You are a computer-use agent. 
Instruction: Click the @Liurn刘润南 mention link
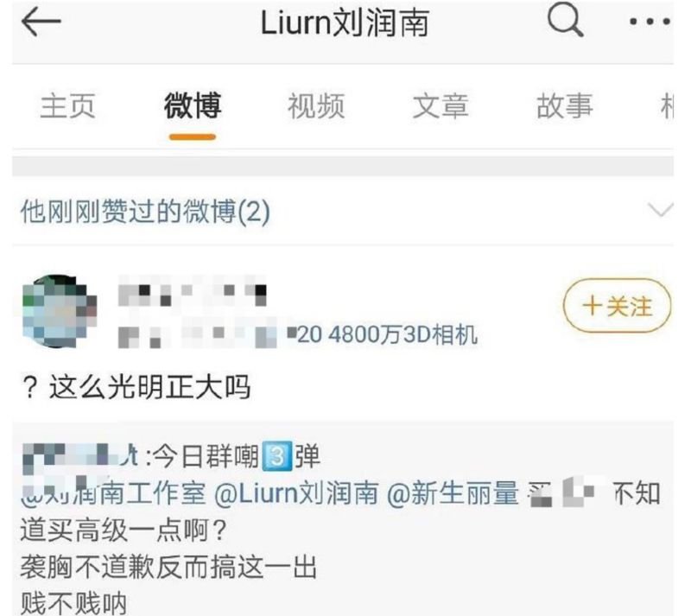point(296,493)
